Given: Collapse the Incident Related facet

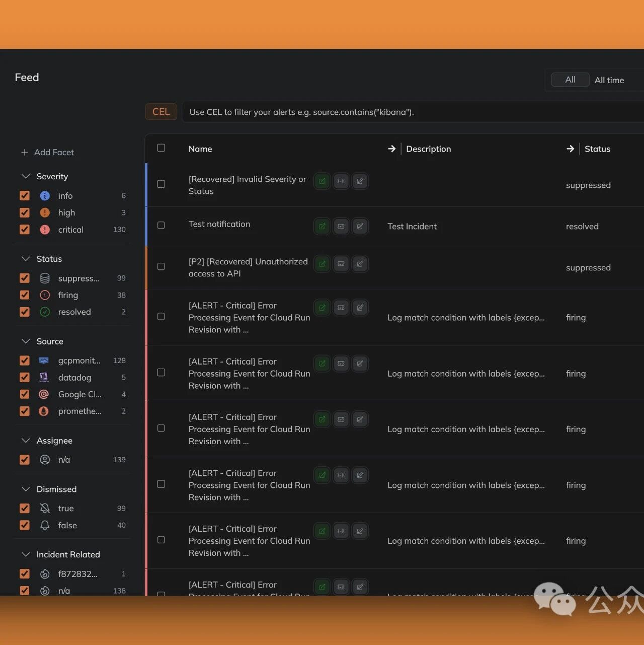Looking at the screenshot, I should (x=26, y=554).
